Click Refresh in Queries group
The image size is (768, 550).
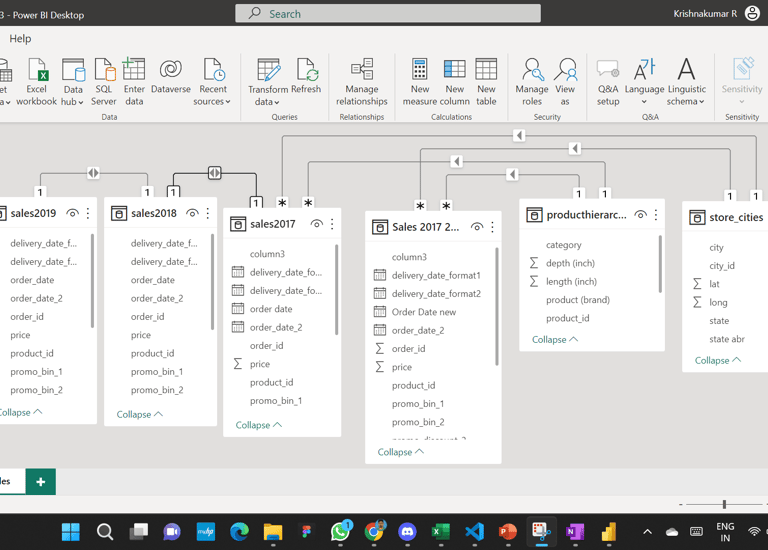click(x=306, y=76)
